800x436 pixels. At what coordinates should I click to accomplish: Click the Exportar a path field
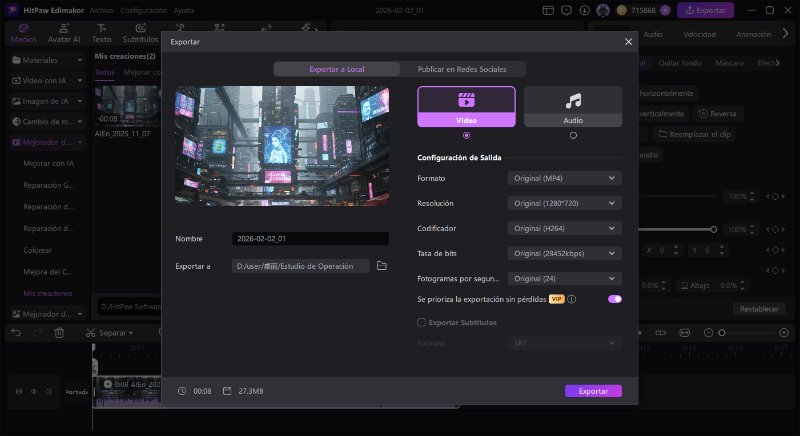(x=301, y=266)
